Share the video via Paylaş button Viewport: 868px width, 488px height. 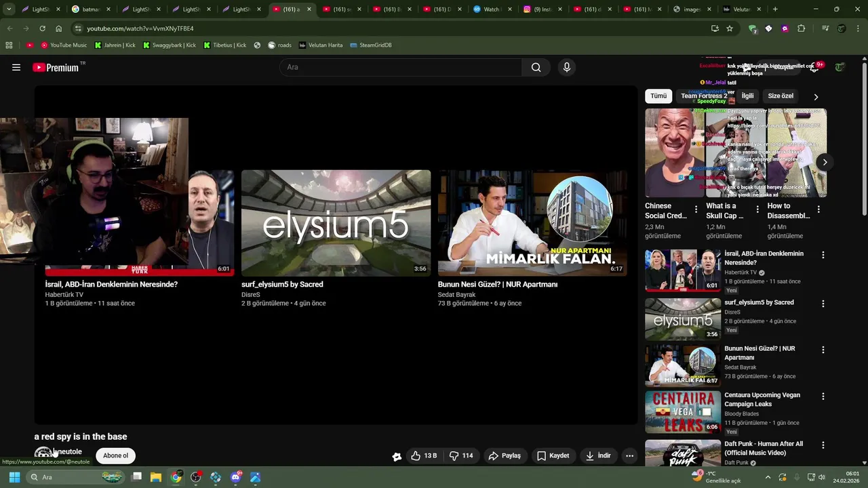[505, 455]
